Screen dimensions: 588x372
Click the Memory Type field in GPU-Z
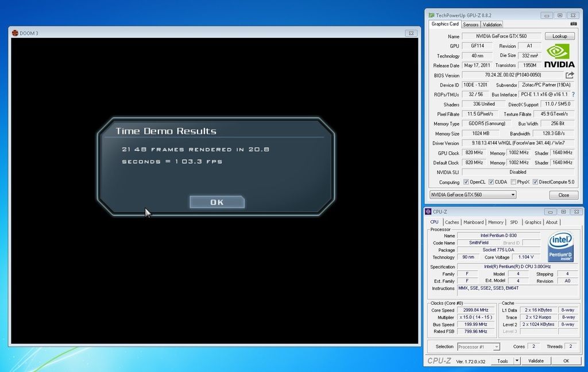[487, 124]
